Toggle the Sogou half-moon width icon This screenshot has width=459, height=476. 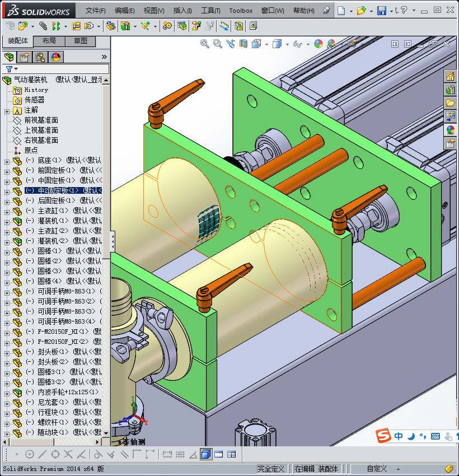click(411, 436)
